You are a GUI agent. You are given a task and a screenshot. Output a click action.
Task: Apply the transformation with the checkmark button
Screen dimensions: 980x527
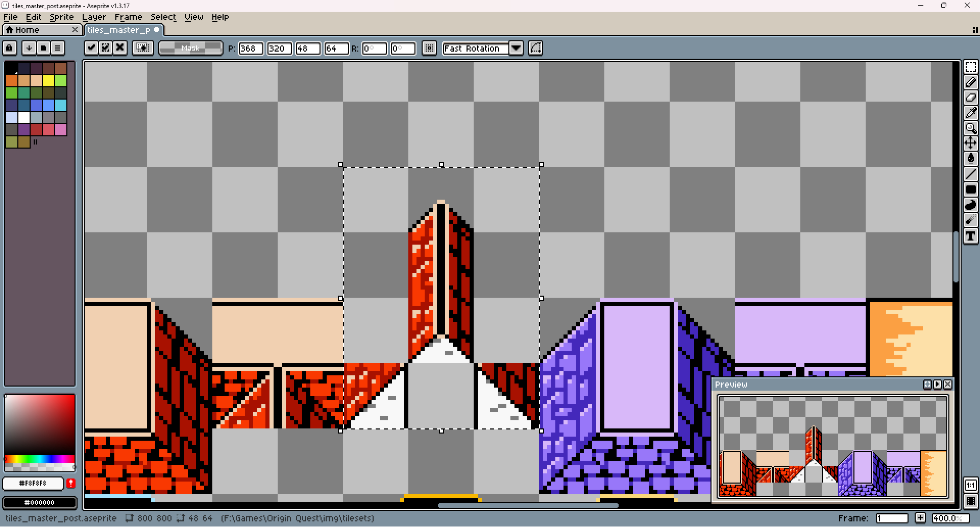tap(91, 48)
